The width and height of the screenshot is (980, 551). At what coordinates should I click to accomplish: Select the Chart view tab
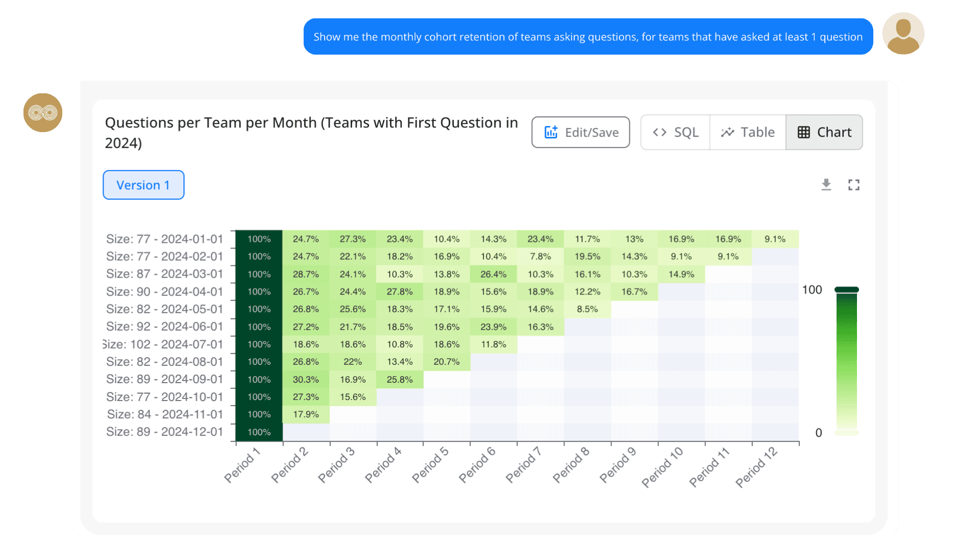824,133
